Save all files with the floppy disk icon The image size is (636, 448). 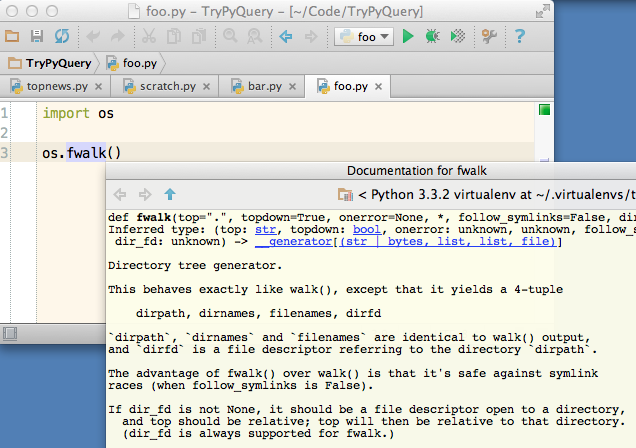(x=37, y=36)
